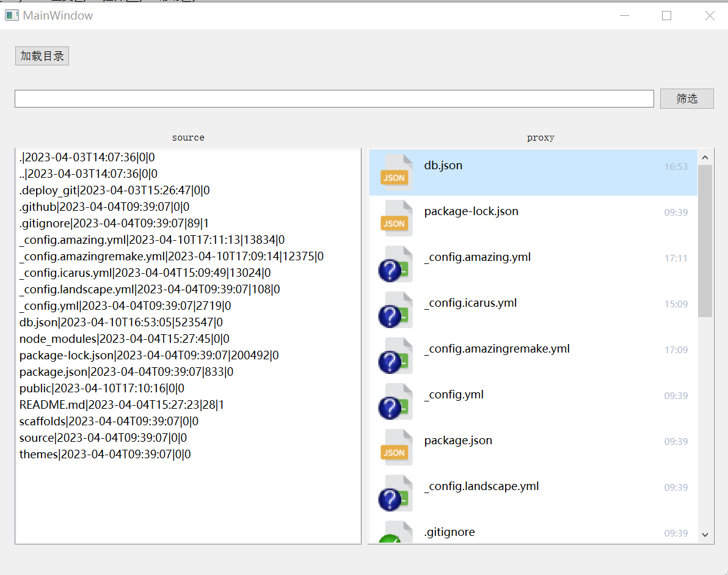Select .gitignore in the proxy list
Viewport: 728px width, 575px height.
point(533,530)
